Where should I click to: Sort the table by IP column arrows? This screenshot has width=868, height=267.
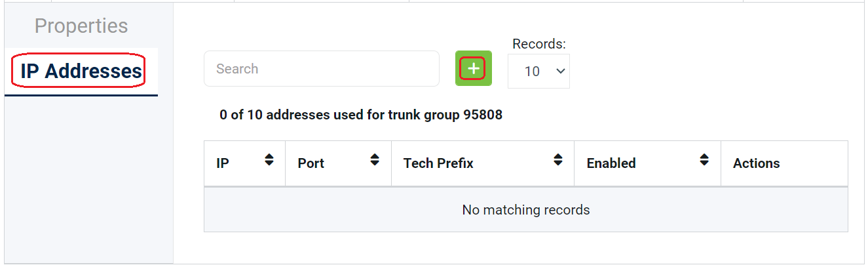(269, 159)
